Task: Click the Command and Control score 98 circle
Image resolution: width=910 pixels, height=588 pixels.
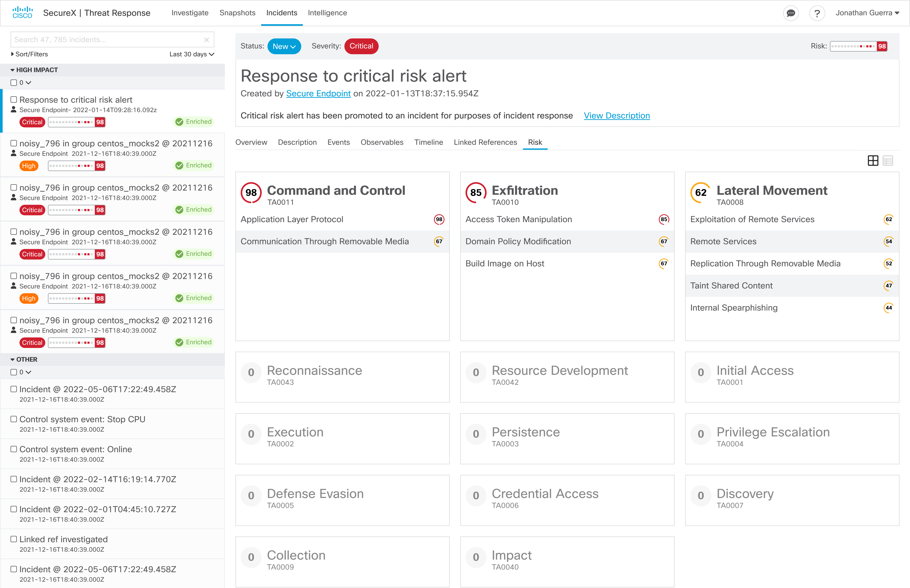Action: click(251, 193)
